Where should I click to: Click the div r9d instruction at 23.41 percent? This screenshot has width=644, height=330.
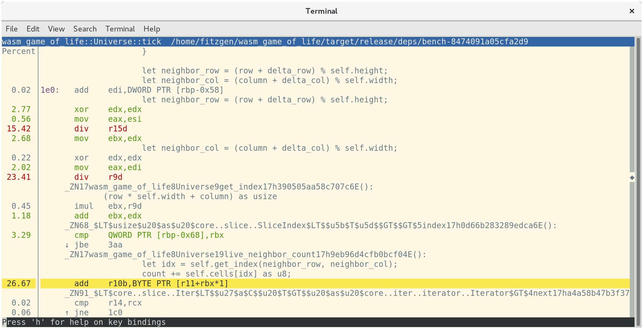(x=98, y=177)
